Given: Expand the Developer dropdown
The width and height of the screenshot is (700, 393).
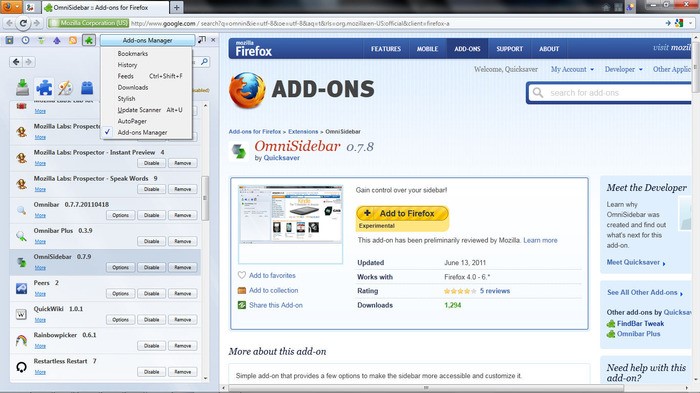Looking at the screenshot, I should (x=624, y=69).
